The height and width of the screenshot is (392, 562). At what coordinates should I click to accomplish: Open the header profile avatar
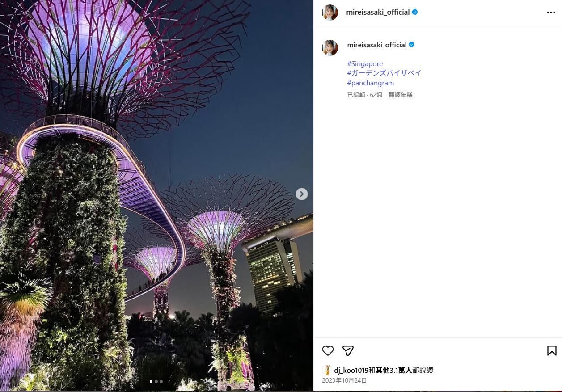330,13
